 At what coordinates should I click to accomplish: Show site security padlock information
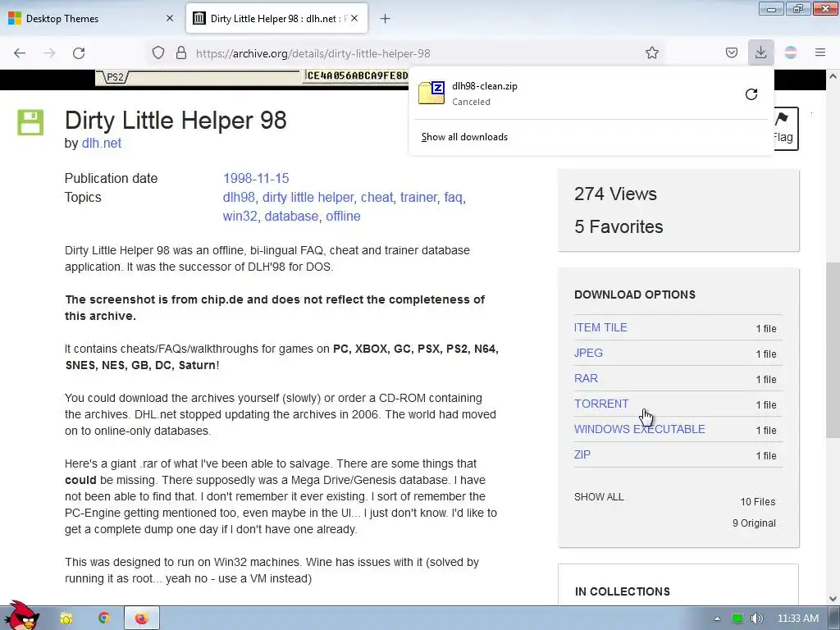tap(181, 52)
